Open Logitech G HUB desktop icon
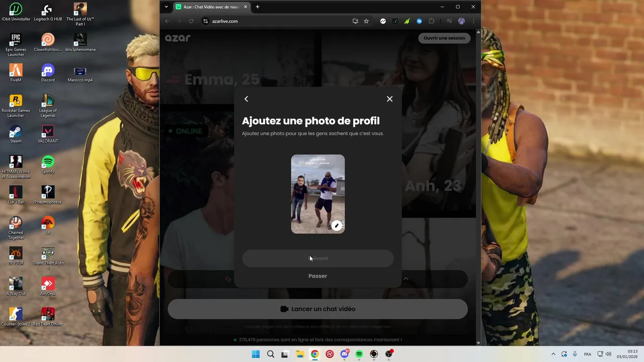This screenshot has width=644, height=362. tap(48, 13)
